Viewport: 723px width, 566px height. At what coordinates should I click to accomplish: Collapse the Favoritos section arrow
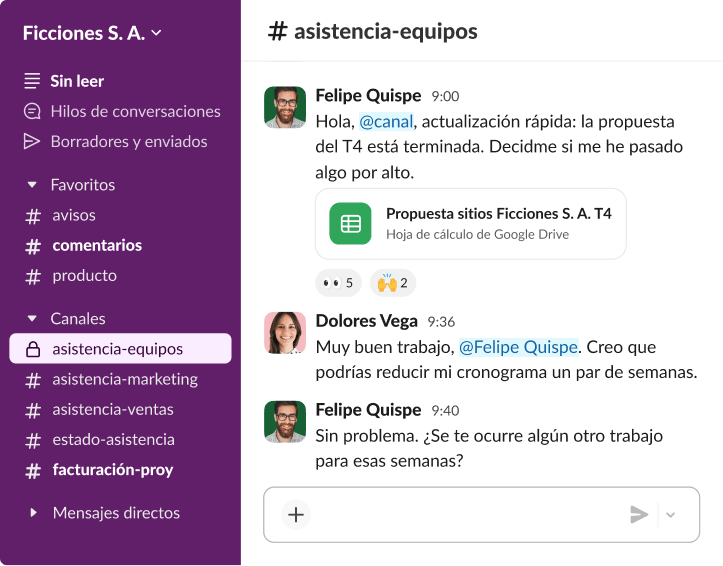(x=32, y=185)
